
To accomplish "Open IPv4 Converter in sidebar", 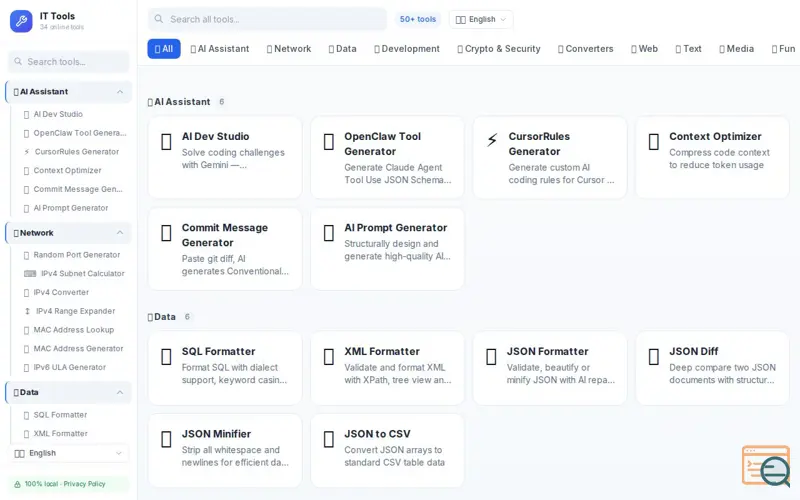I will (70, 292).
